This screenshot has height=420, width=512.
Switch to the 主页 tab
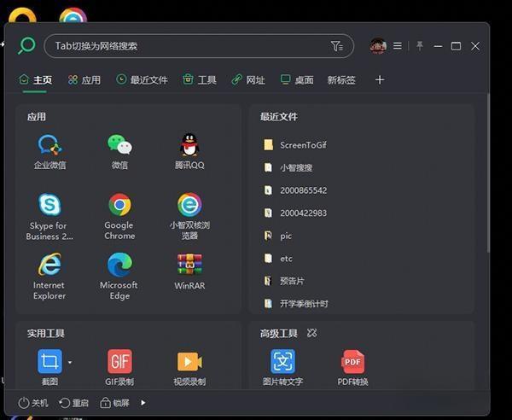click(x=35, y=79)
